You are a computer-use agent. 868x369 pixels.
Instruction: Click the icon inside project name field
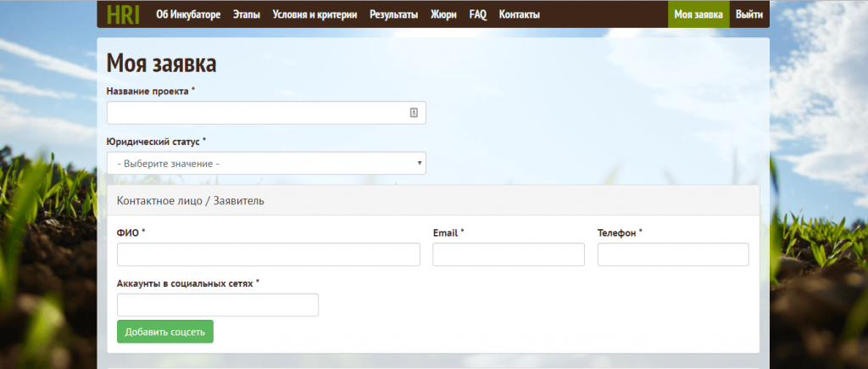tap(414, 113)
